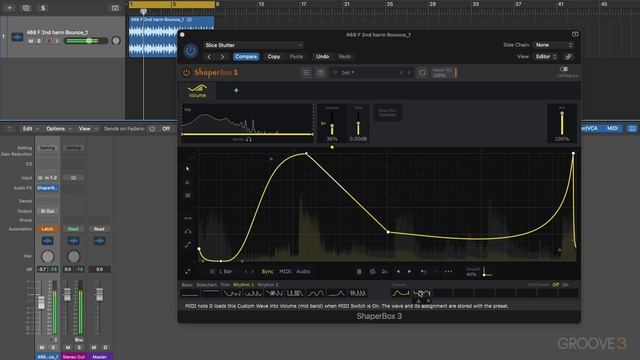The image size is (640, 360).
Task: Go to previous plugin preset
Action: (209, 57)
